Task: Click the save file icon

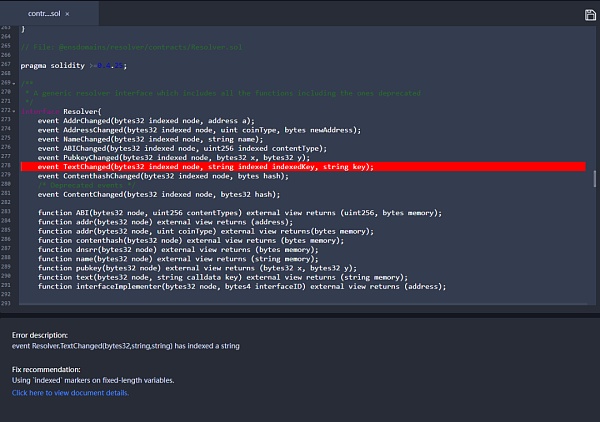Action: point(590,14)
